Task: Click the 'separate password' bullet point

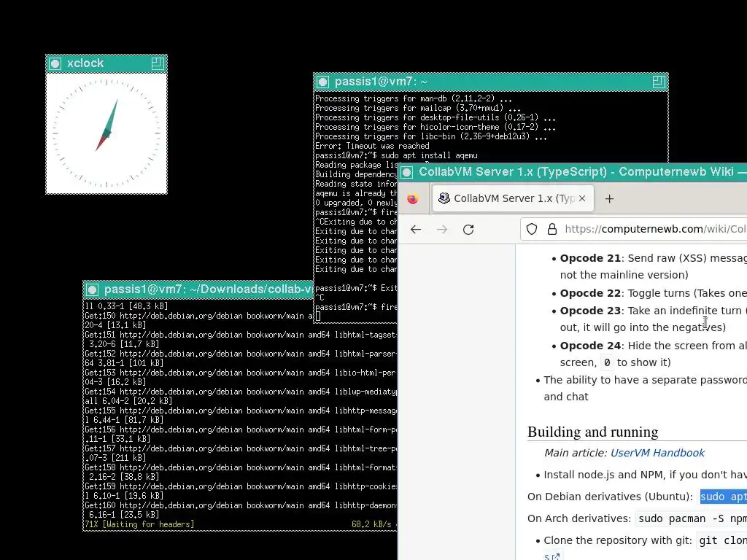Action: click(x=645, y=388)
